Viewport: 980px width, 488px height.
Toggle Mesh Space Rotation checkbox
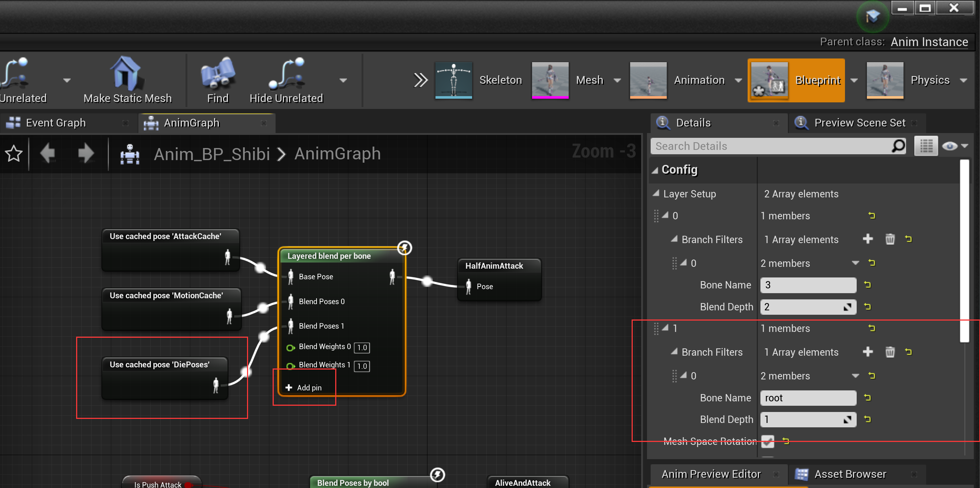coord(767,441)
